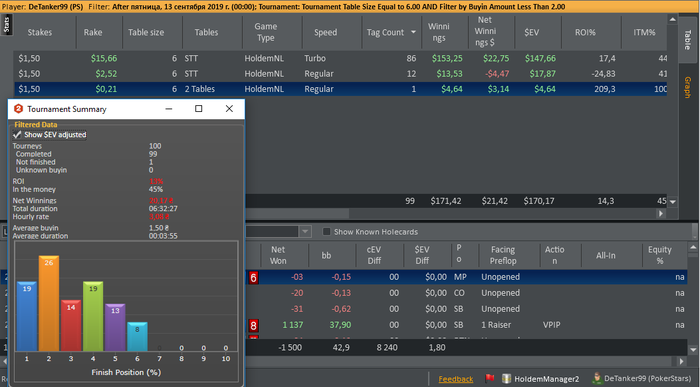The width and height of the screenshot is (700, 387).
Task: Click the red flag icon beside Feedback
Action: coord(489,379)
